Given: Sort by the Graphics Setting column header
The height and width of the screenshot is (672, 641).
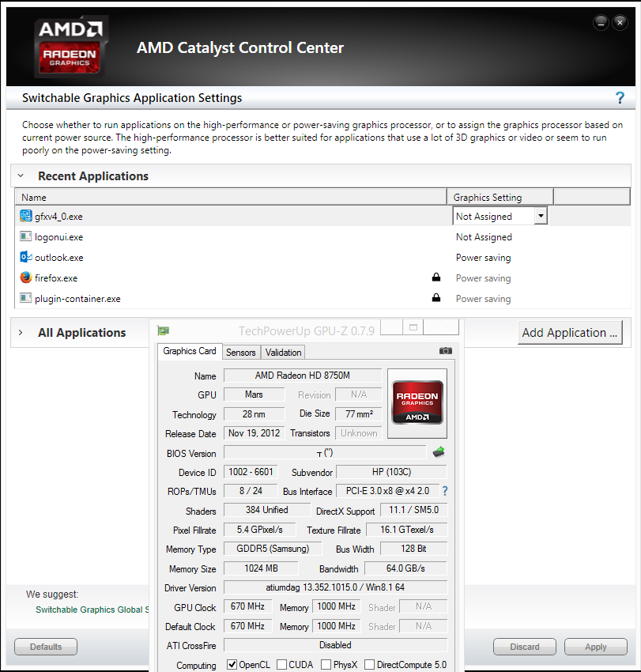Looking at the screenshot, I should [500, 197].
